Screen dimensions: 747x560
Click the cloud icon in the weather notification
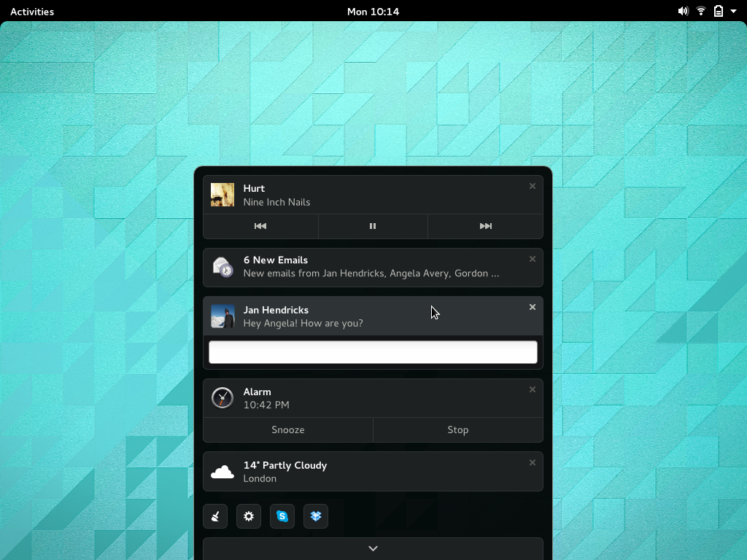(222, 471)
